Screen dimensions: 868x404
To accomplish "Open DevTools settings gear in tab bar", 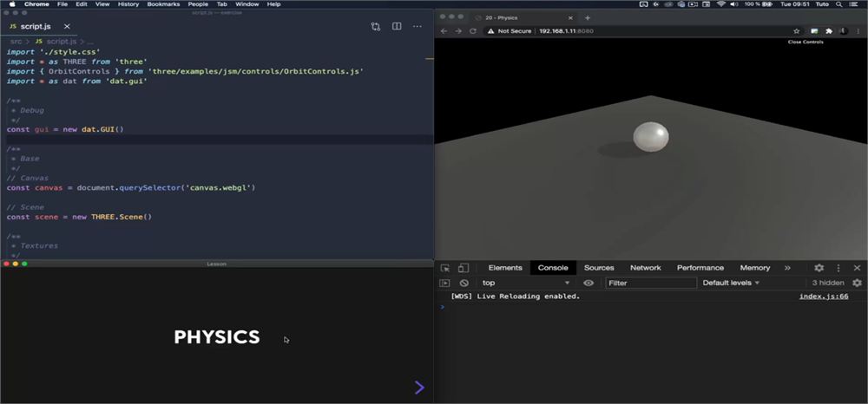I will (819, 268).
